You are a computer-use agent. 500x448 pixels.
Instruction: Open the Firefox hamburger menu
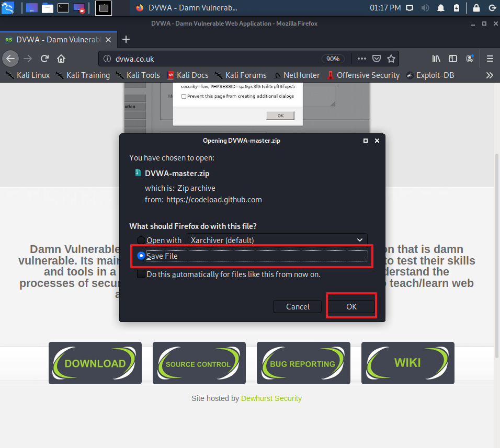click(490, 59)
